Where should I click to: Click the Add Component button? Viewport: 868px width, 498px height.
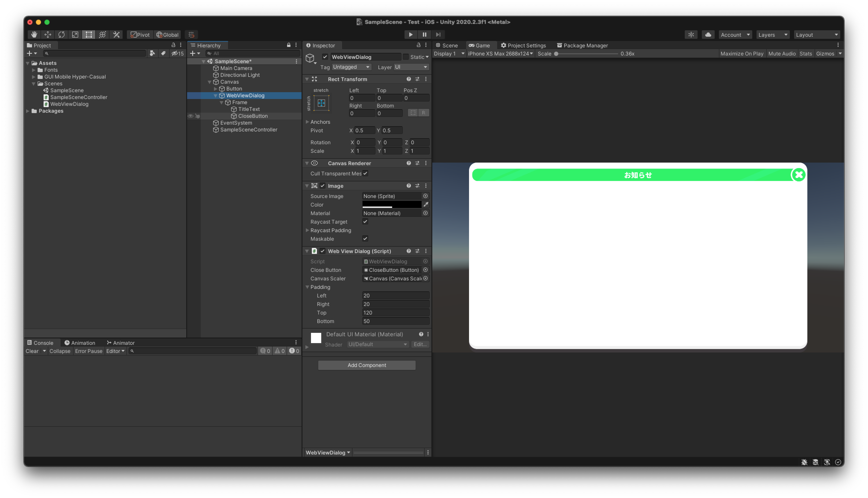pos(367,365)
